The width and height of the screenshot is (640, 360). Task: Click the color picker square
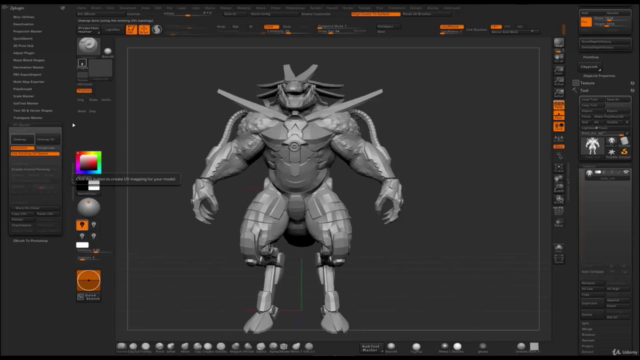click(89, 162)
